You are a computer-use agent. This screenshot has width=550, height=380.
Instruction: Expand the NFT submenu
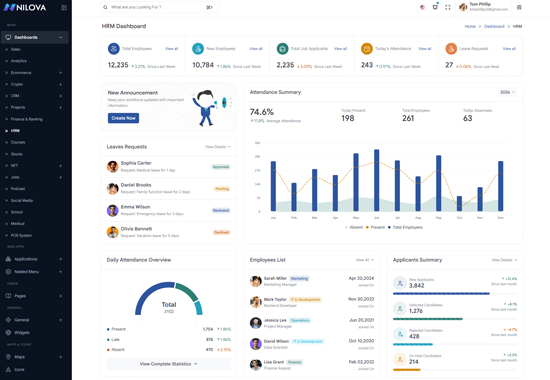pos(60,166)
